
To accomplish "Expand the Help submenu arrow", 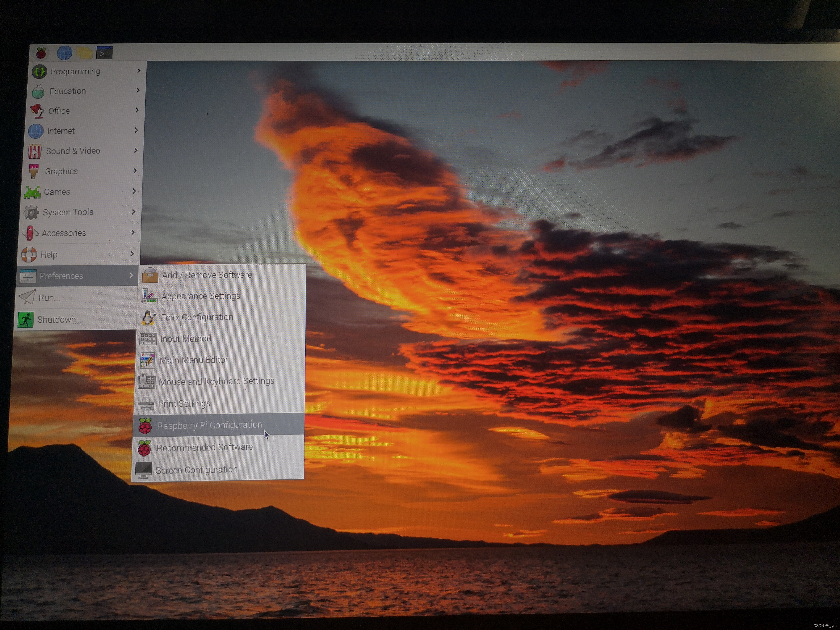I will (x=132, y=254).
